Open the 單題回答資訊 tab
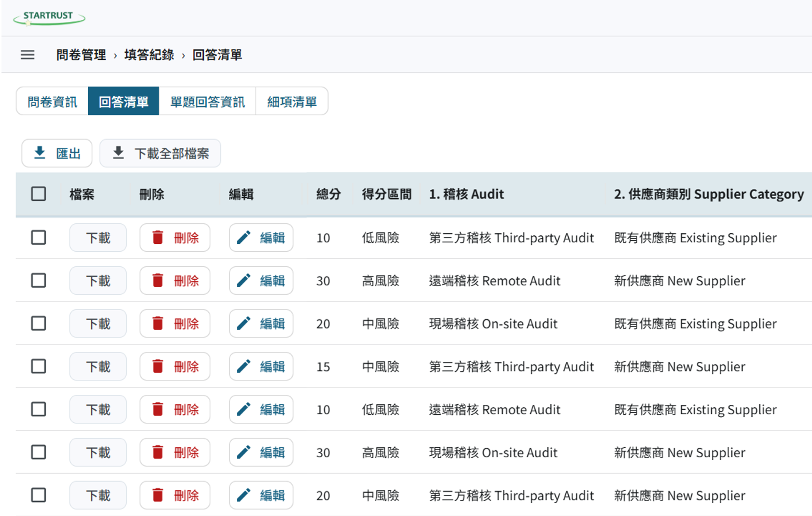 click(207, 102)
